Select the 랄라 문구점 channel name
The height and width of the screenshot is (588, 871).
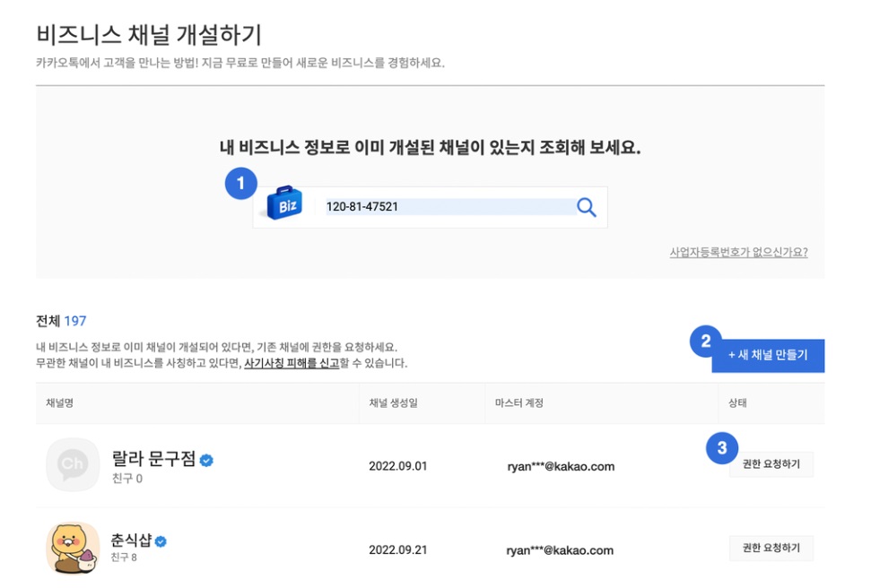(153, 459)
